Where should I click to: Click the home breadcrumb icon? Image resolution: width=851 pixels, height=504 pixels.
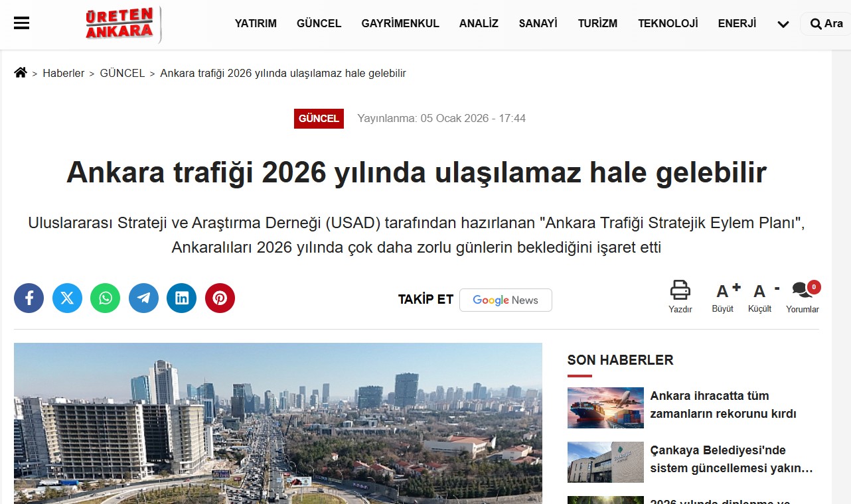coord(21,73)
